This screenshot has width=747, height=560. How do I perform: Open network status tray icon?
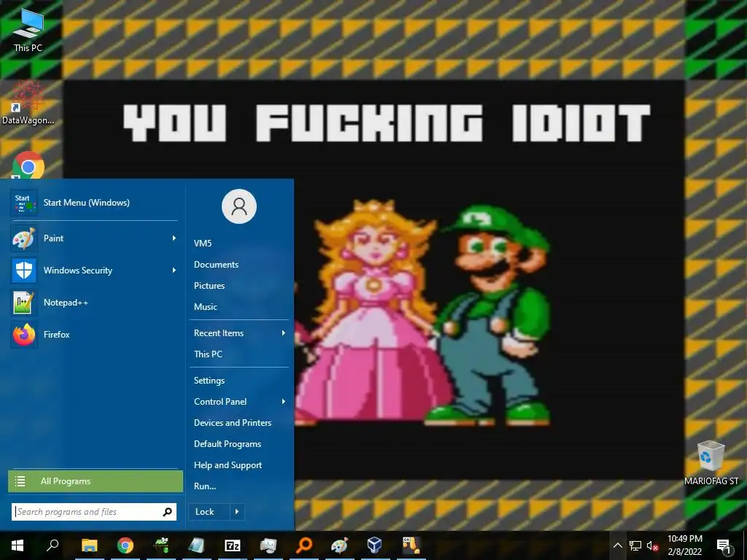(x=635, y=545)
